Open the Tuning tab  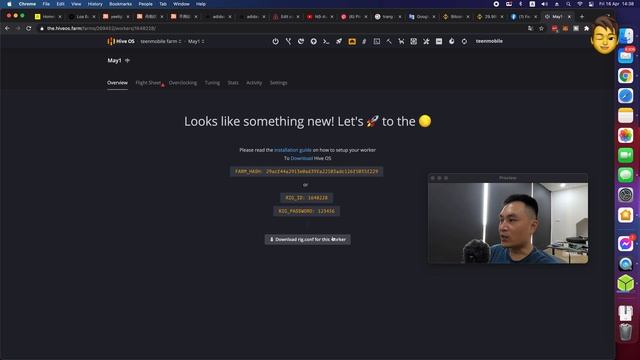[x=212, y=83]
